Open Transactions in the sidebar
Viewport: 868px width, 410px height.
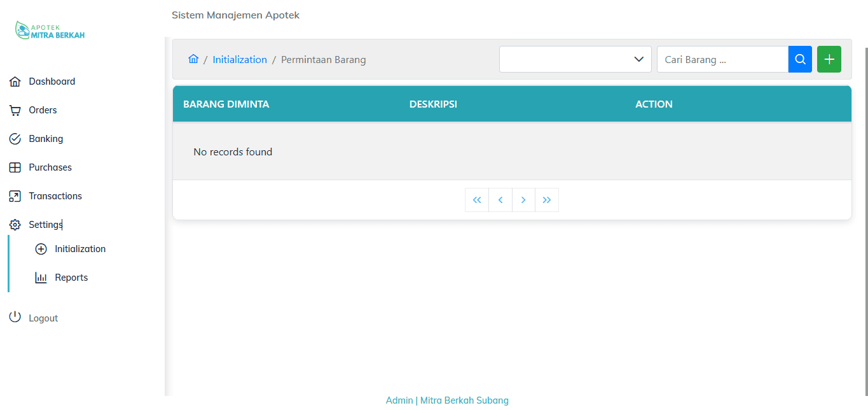[55, 196]
